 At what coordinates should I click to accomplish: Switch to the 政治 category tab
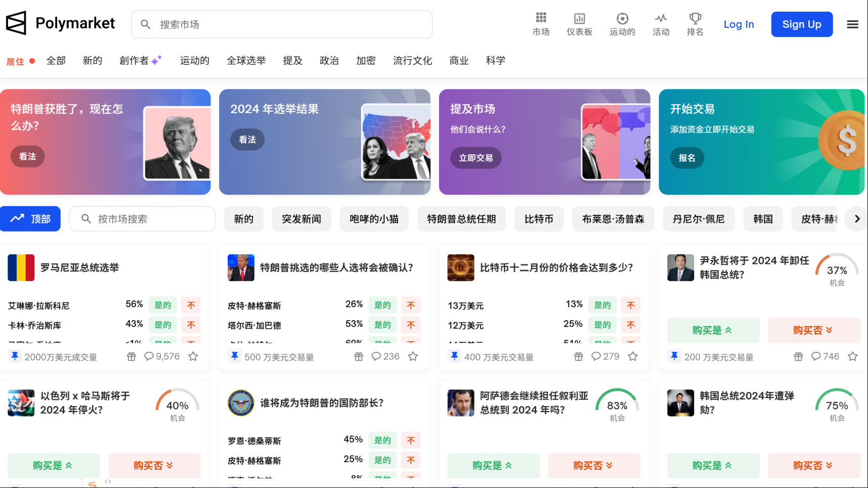click(x=329, y=60)
